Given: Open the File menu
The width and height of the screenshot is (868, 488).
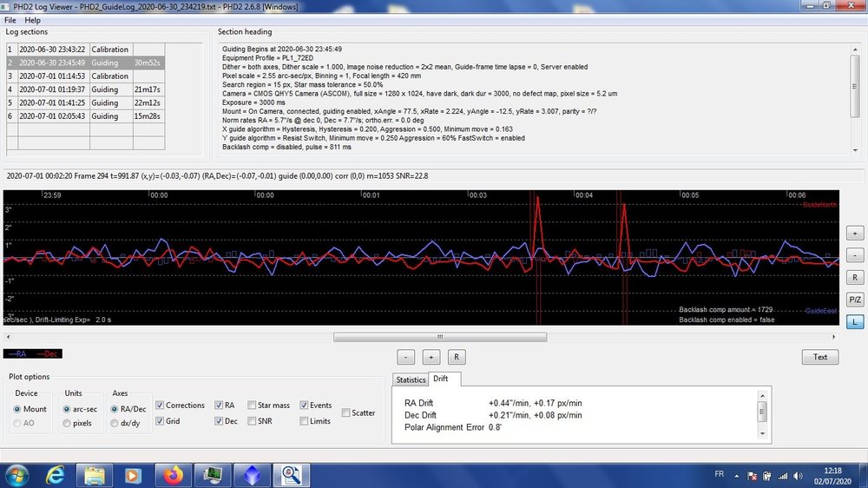Looking at the screenshot, I should pyautogui.click(x=10, y=20).
